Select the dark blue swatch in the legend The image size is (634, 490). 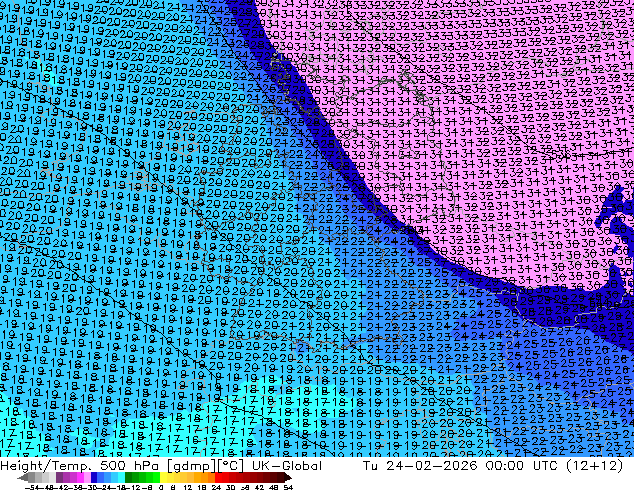click(94, 477)
